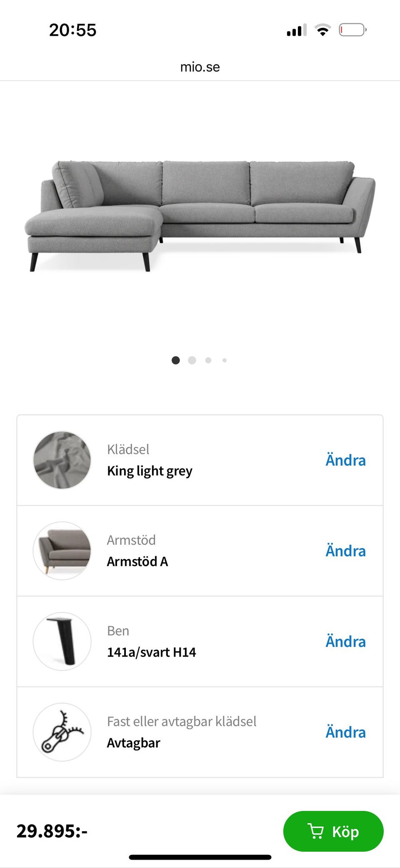This screenshot has height=868, width=400.
Task: Tap the shopping cart icon
Action: tap(315, 831)
